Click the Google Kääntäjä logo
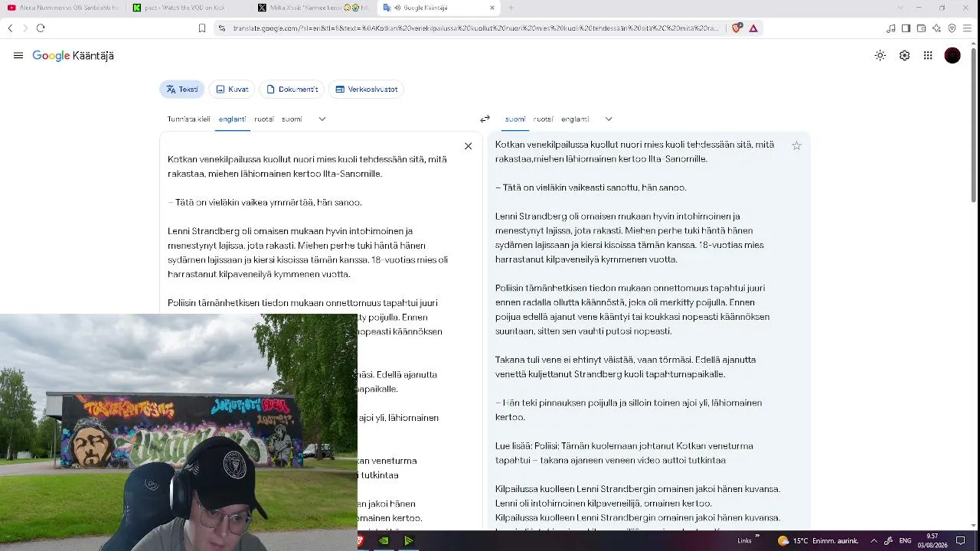Screen dimensions: 980x551 point(73,56)
